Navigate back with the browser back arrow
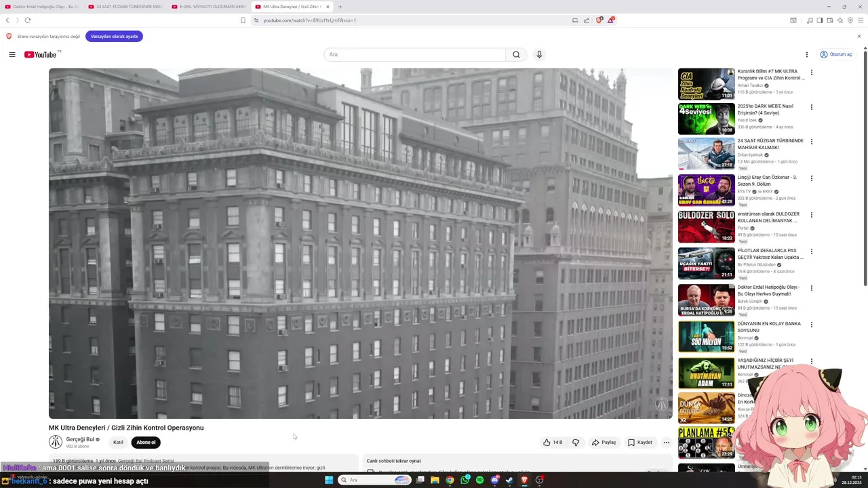Viewport: 868px width, 488px height. tap(7, 20)
